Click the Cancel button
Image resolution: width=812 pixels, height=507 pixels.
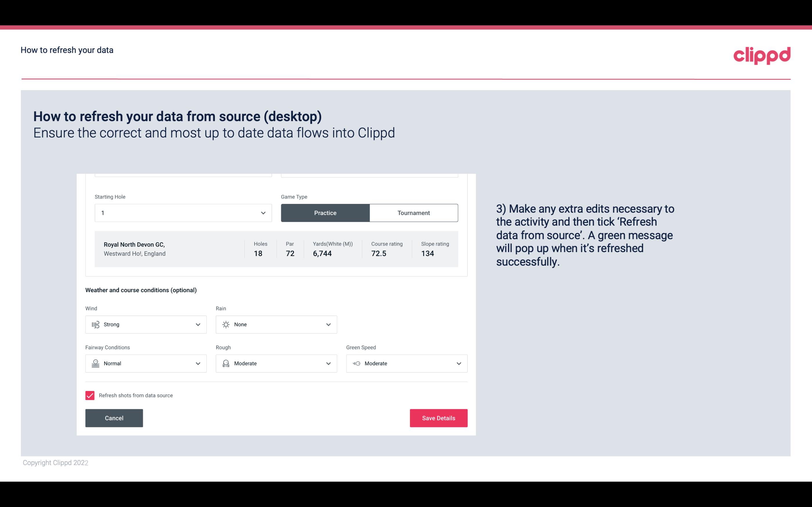pyautogui.click(x=114, y=418)
